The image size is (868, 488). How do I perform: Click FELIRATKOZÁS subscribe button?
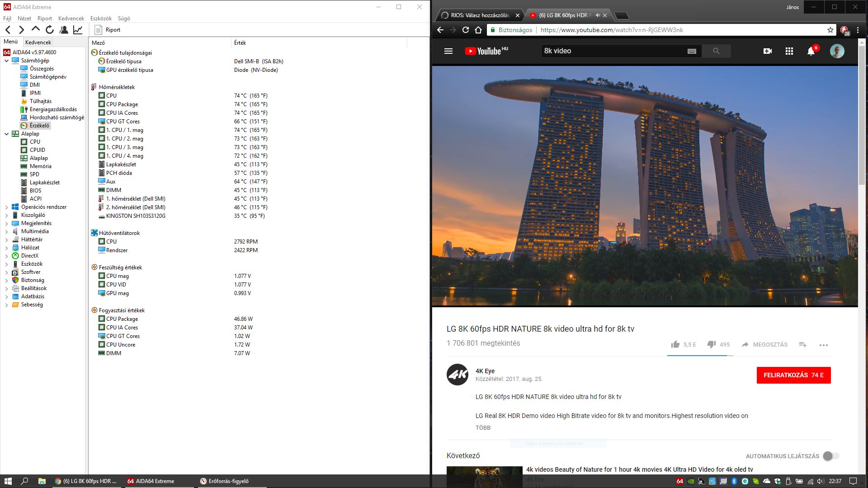[793, 375]
